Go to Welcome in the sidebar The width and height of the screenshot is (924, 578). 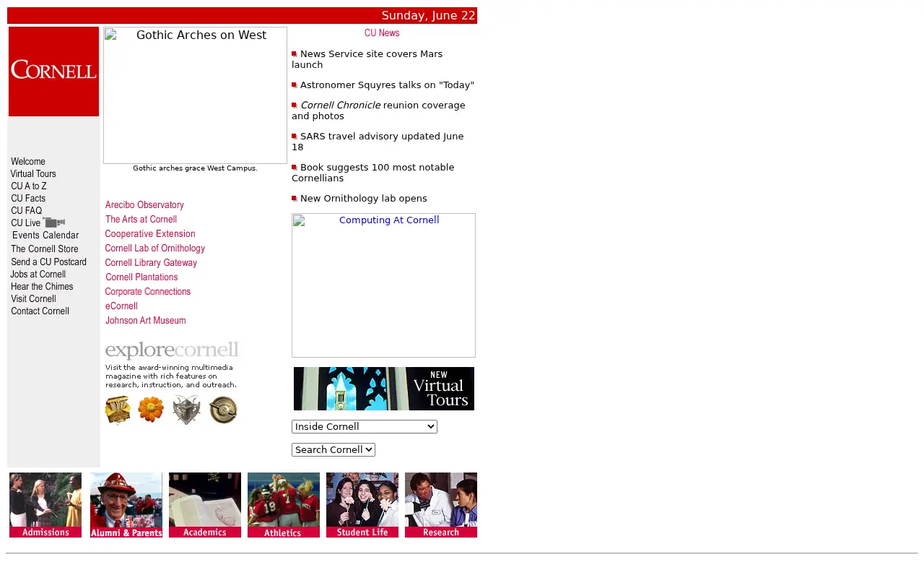(28, 162)
